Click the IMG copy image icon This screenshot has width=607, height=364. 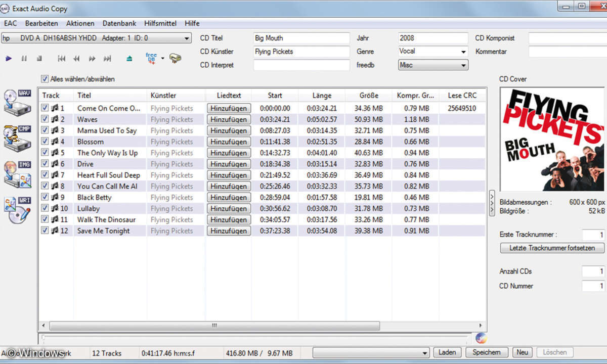click(18, 174)
